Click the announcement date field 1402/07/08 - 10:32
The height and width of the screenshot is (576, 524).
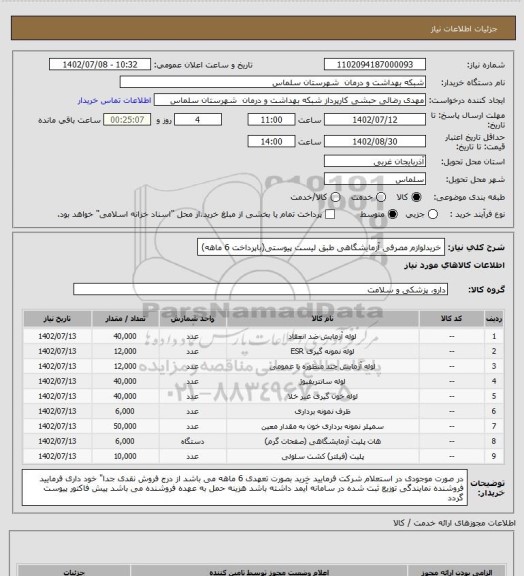(100, 64)
